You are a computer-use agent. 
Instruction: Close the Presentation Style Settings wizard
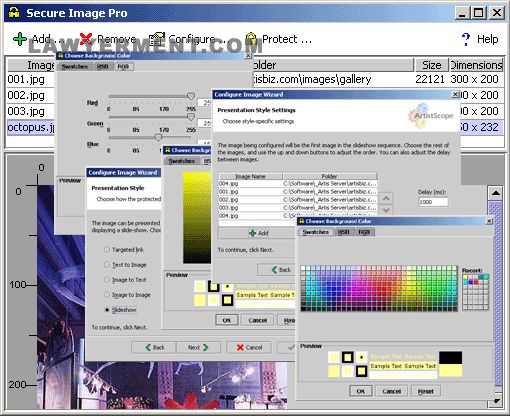click(x=455, y=95)
